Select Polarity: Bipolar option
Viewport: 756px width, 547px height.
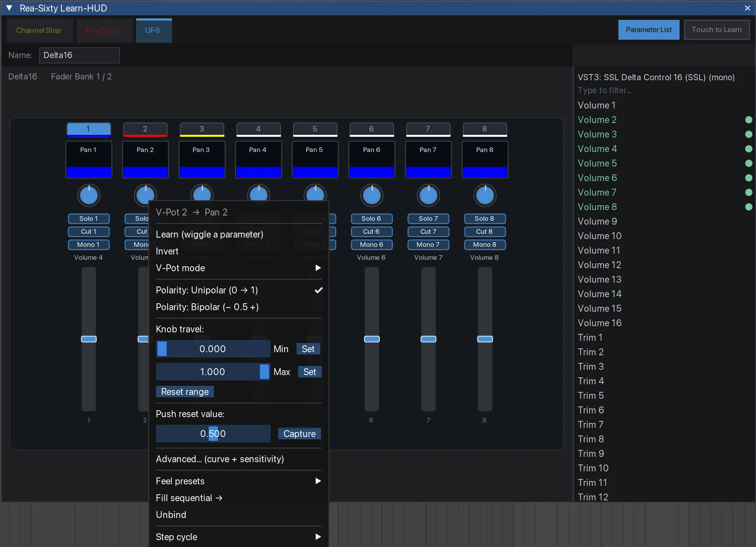[238, 307]
